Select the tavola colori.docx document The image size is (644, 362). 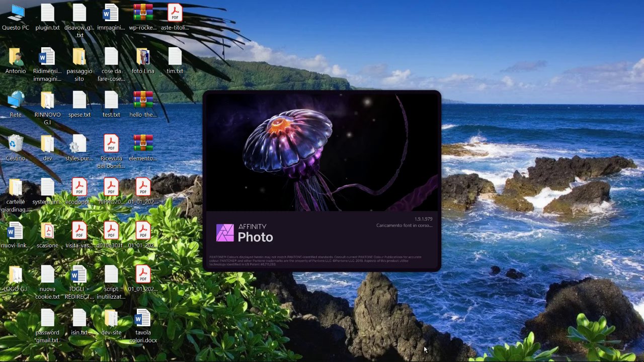[143, 326]
